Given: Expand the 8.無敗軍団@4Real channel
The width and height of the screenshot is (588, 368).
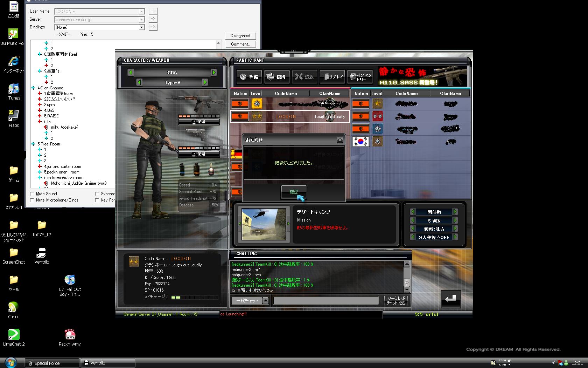Looking at the screenshot, I should click(40, 54).
